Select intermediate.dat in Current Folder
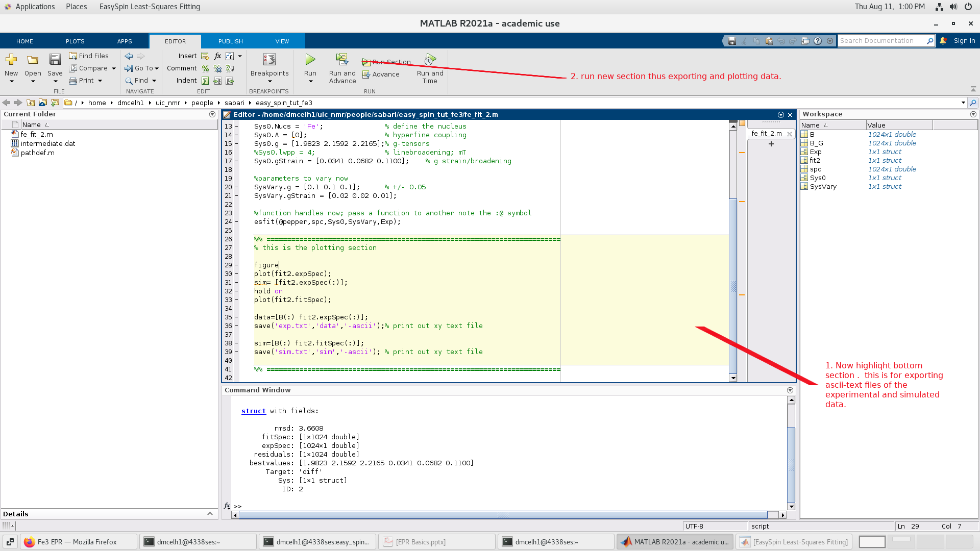The image size is (980, 551). (x=48, y=143)
